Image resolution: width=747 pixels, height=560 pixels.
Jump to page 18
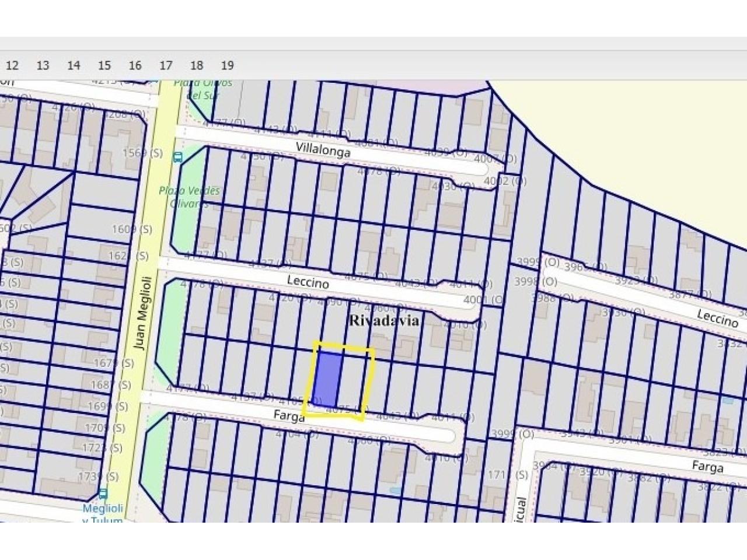[x=197, y=65]
